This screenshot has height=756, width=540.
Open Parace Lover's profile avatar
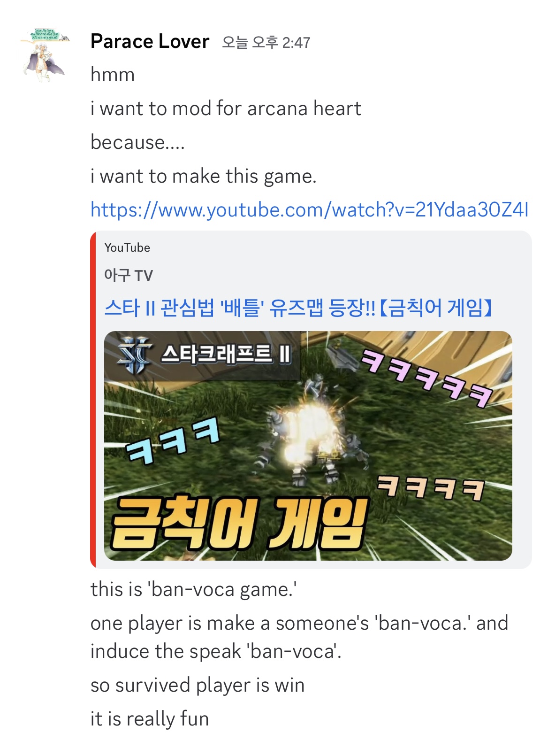click(45, 54)
